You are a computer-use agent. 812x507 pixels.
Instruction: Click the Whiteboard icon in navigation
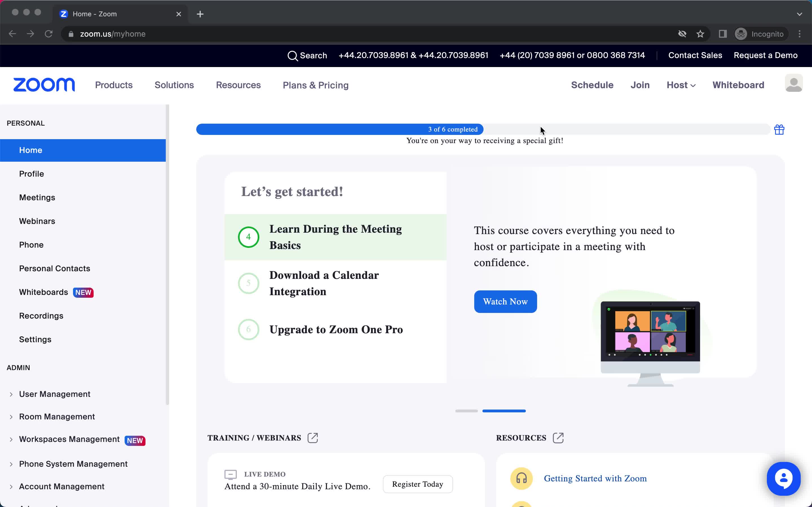738,85
